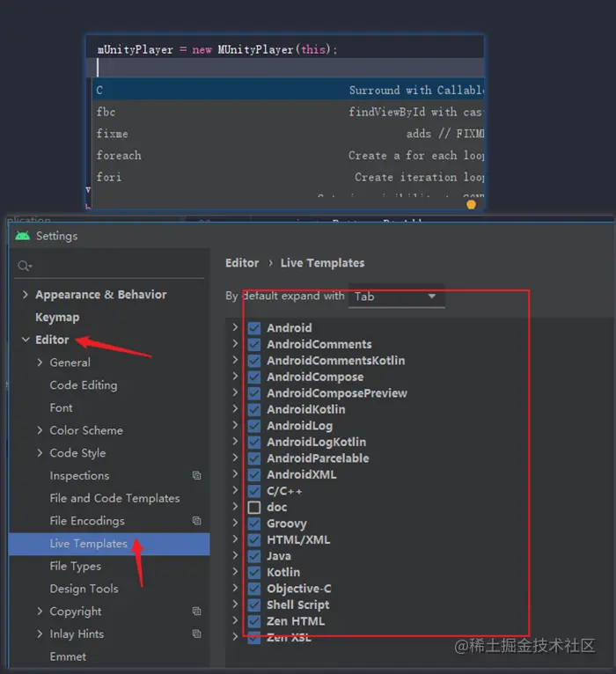Toggle the AndroidParcelable checkbox
This screenshot has height=674, width=616.
point(254,458)
